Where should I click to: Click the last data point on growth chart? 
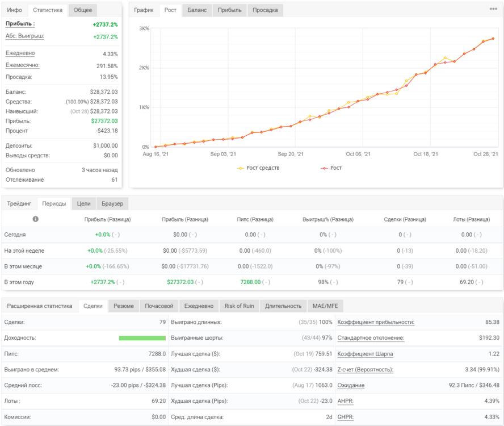[x=493, y=39]
